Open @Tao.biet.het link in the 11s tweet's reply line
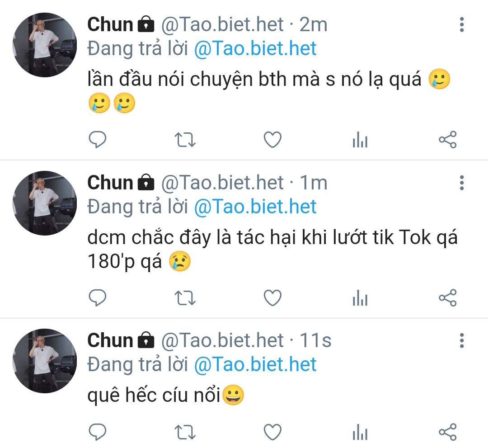The image size is (488, 448). click(x=255, y=364)
